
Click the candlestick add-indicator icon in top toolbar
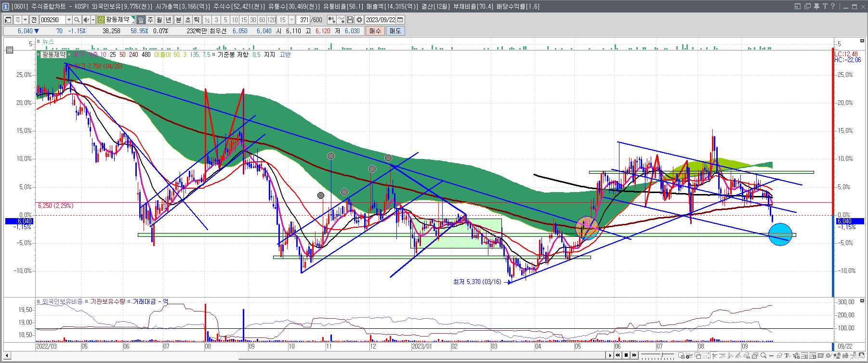[x=332, y=20]
